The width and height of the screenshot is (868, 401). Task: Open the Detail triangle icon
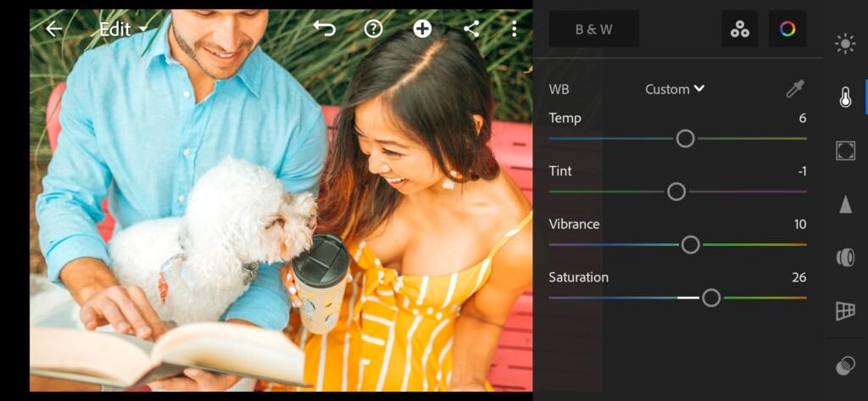(845, 204)
